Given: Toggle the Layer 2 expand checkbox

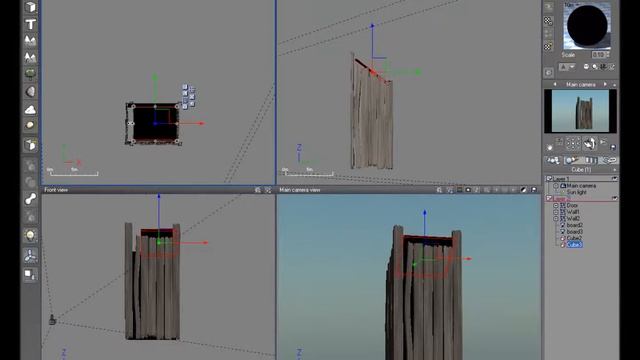Looking at the screenshot, I should [549, 198].
